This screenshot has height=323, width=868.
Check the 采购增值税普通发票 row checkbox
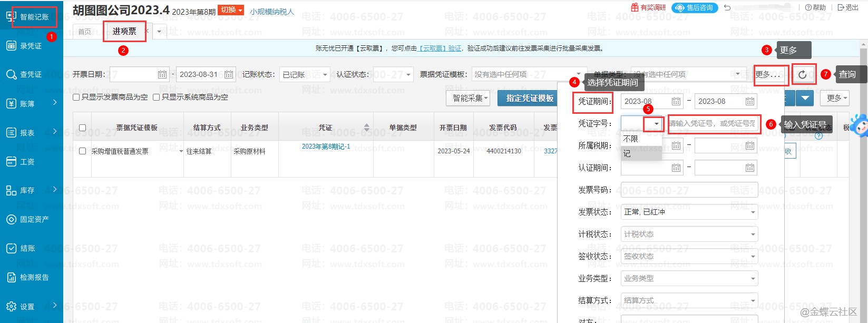[82, 151]
